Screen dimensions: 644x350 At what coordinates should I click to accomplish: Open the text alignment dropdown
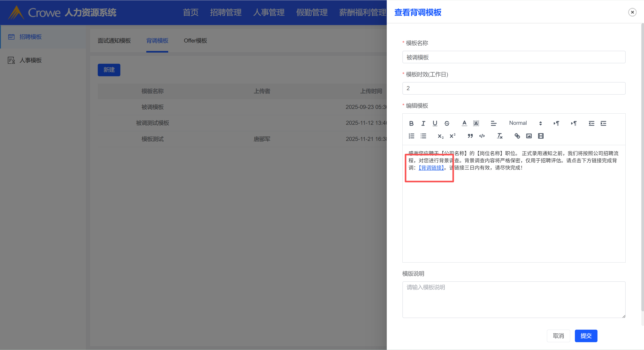click(493, 123)
